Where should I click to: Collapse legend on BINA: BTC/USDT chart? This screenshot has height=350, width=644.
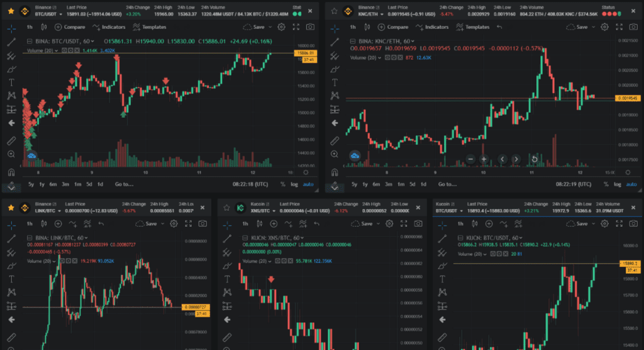tap(30, 41)
